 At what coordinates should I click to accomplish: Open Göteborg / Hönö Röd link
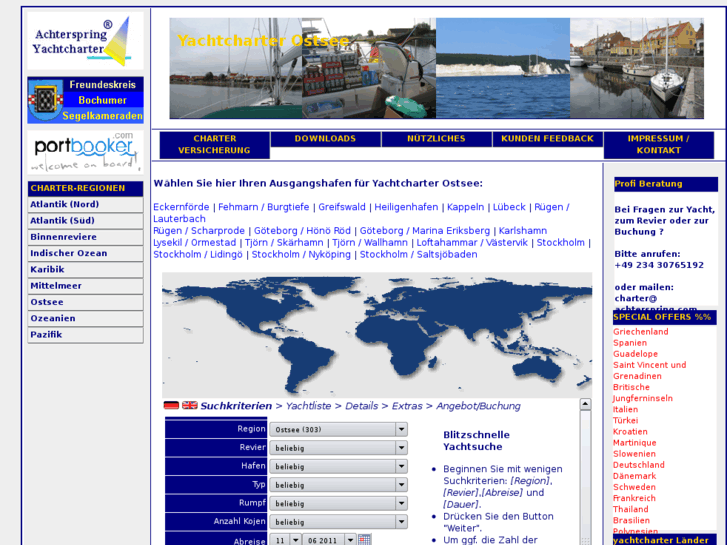[302, 231]
